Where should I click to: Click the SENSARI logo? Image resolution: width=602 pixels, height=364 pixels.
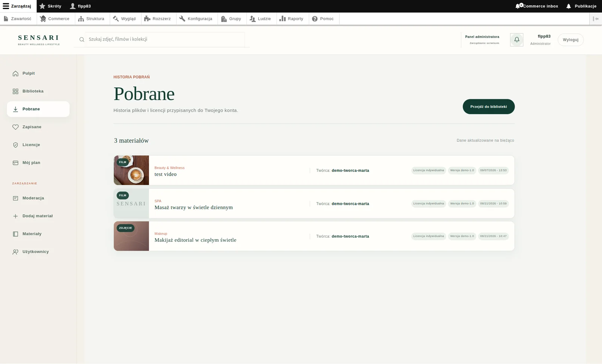coord(39,39)
